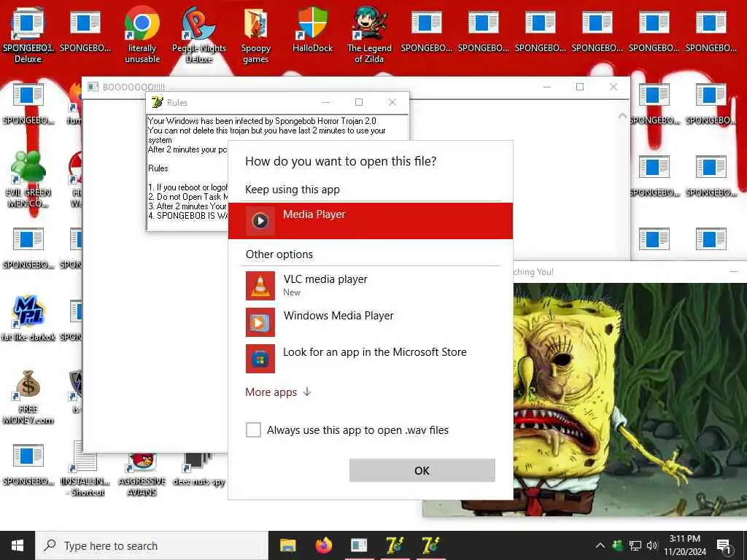The height and width of the screenshot is (560, 747).
Task: Open File Explorer from the taskbar
Action: click(287, 545)
